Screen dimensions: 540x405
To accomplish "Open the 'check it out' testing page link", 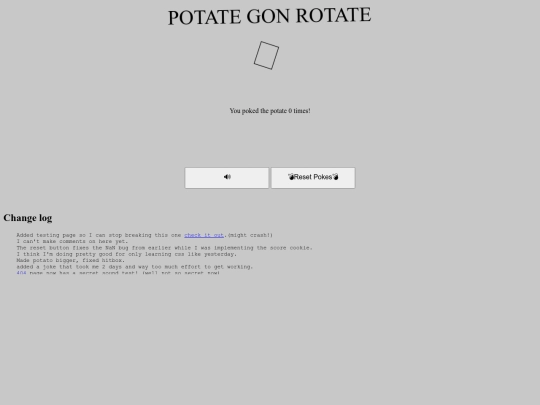I will [204, 235].
